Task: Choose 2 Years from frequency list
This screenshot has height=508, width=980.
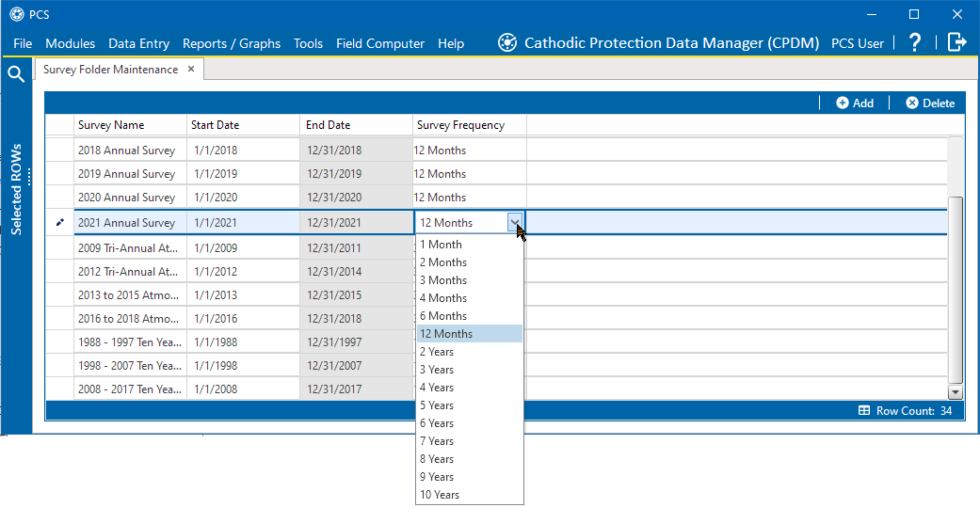Action: pos(470,352)
